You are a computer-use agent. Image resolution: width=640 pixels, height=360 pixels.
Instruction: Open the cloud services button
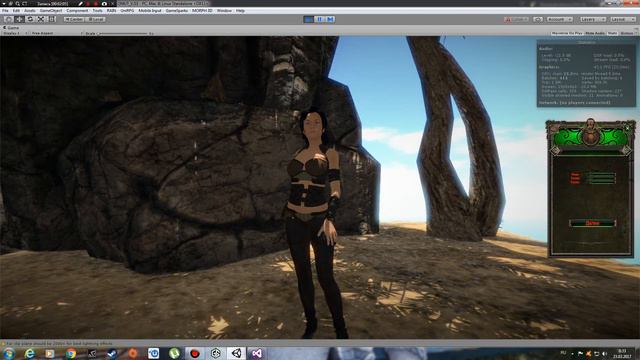pos(538,19)
